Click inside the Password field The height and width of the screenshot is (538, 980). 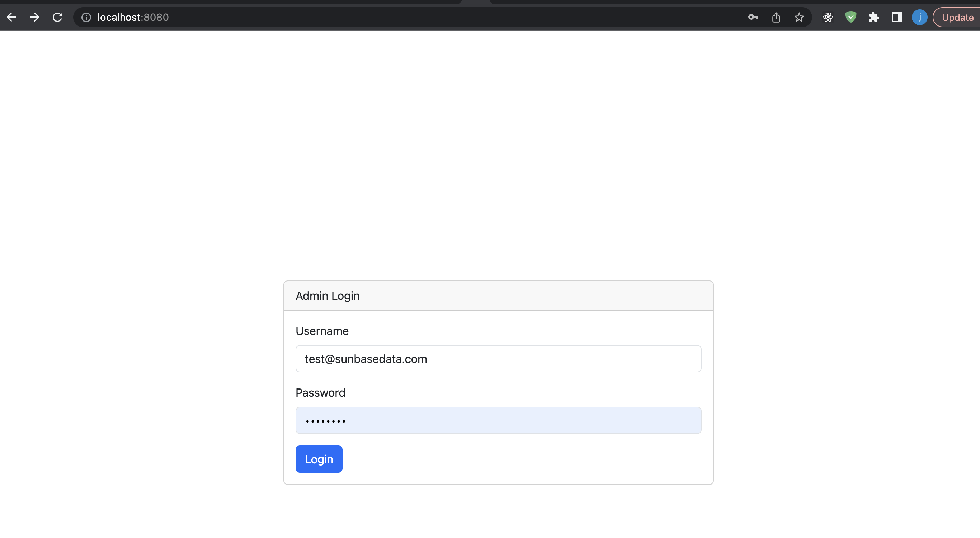point(498,420)
